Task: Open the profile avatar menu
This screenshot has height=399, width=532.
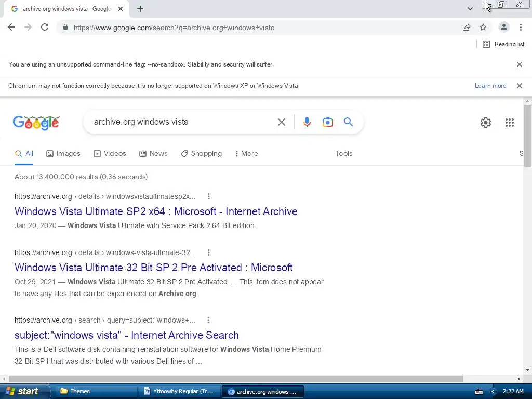Action: coord(504,28)
